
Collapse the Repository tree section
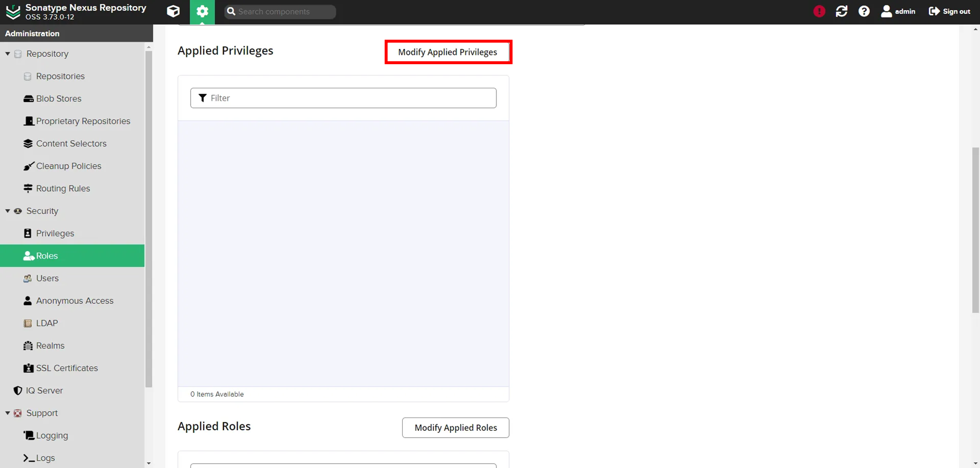point(7,54)
